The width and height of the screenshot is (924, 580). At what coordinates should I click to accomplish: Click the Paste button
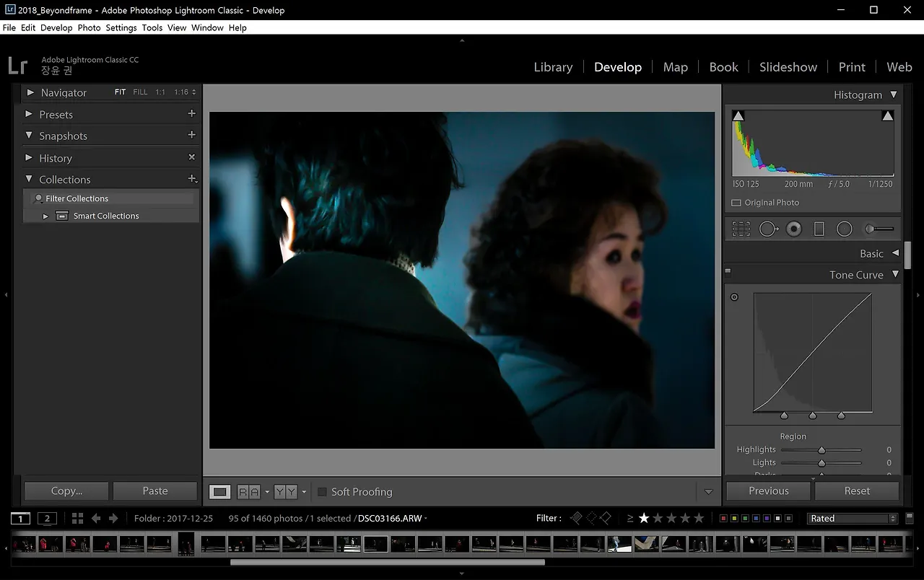[155, 491]
